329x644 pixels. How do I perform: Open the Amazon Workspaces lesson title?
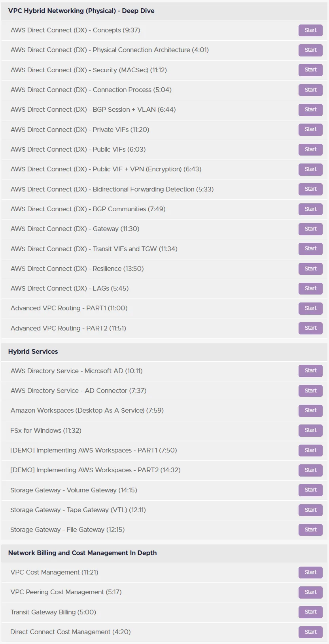87,410
